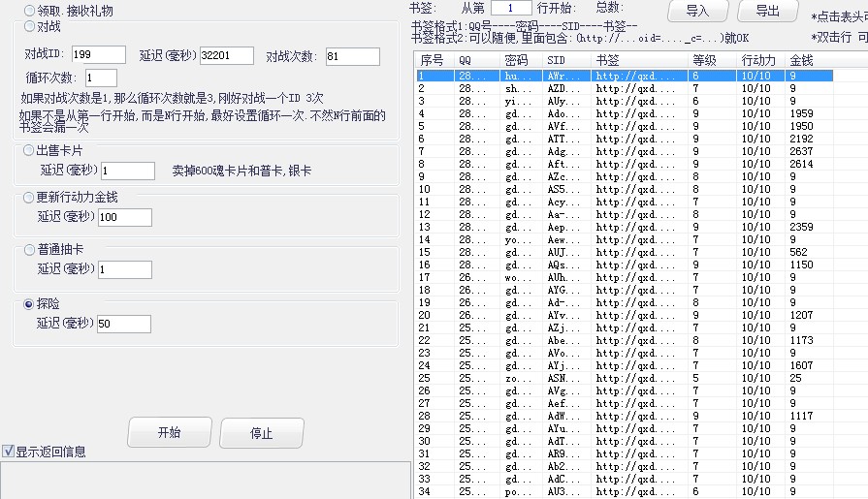Sort by the 书签 column header
Screen dimensions: 868x499
click(x=639, y=60)
